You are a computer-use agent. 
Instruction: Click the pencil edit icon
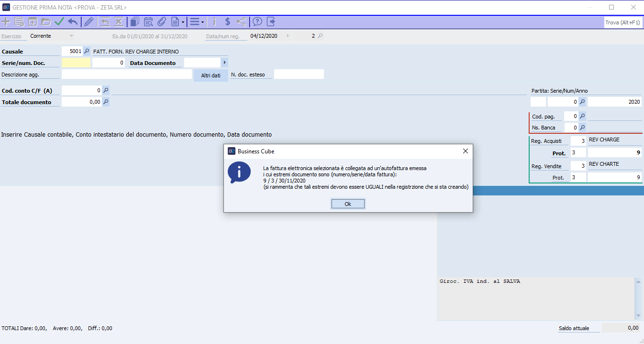pyautogui.click(x=89, y=22)
